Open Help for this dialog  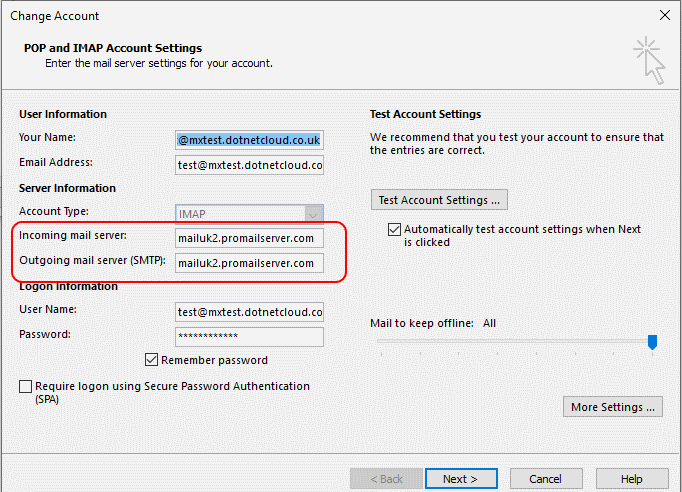point(632,479)
